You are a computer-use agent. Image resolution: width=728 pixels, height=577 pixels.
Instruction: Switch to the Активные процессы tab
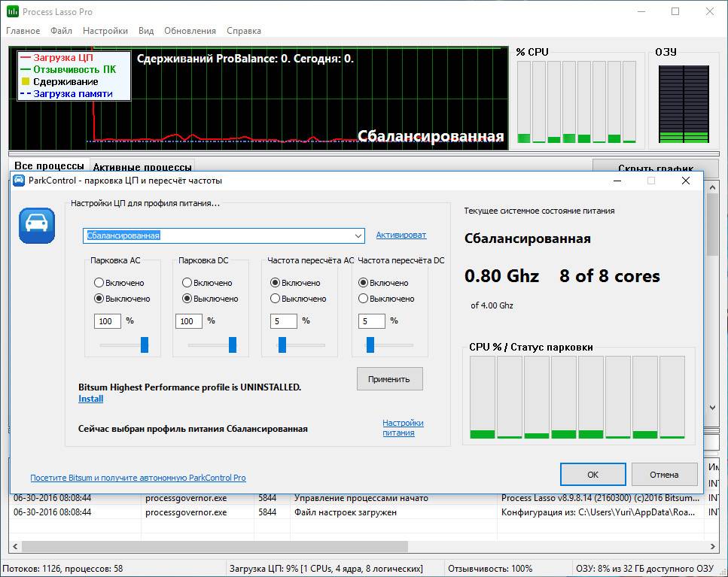pyautogui.click(x=142, y=167)
